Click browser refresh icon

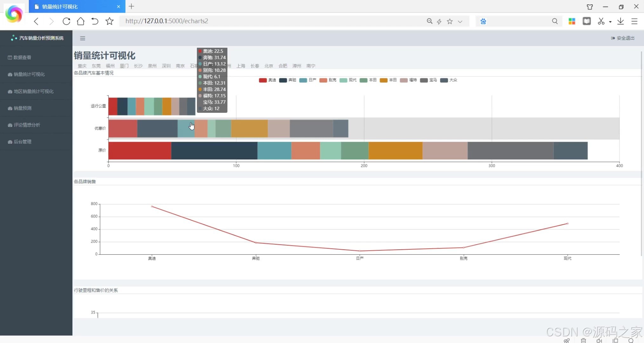click(66, 21)
